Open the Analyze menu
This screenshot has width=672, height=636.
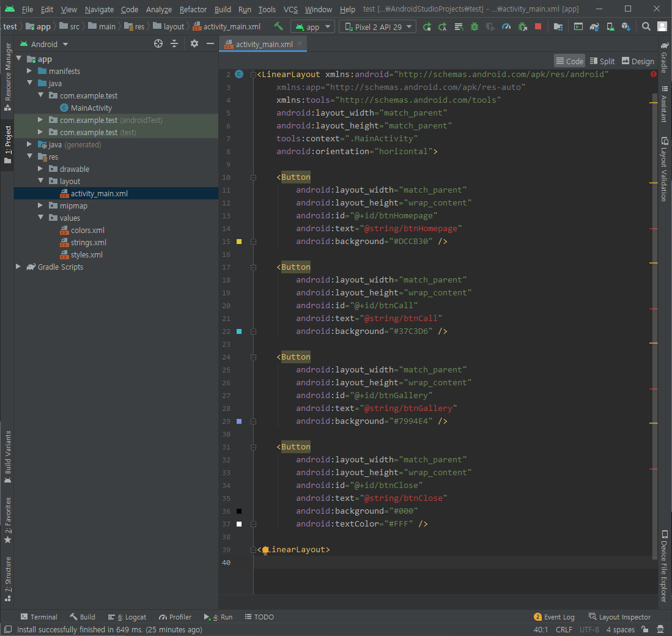[x=158, y=9]
